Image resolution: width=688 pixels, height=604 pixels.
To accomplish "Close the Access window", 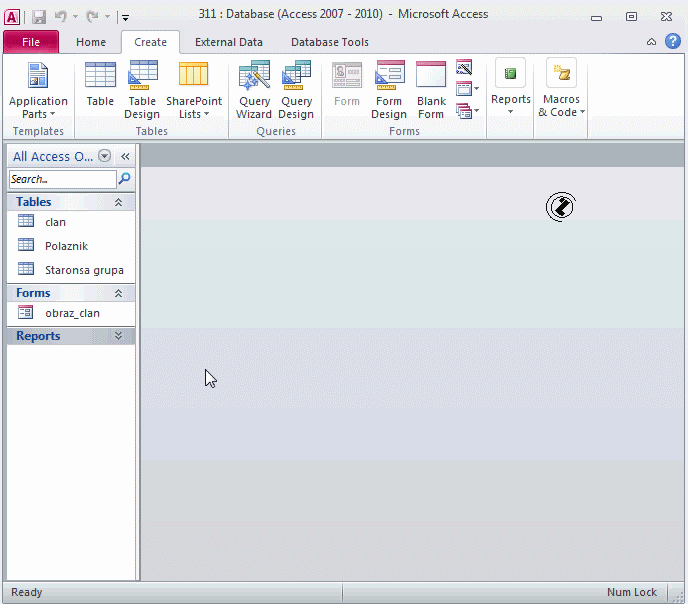I will click(666, 17).
